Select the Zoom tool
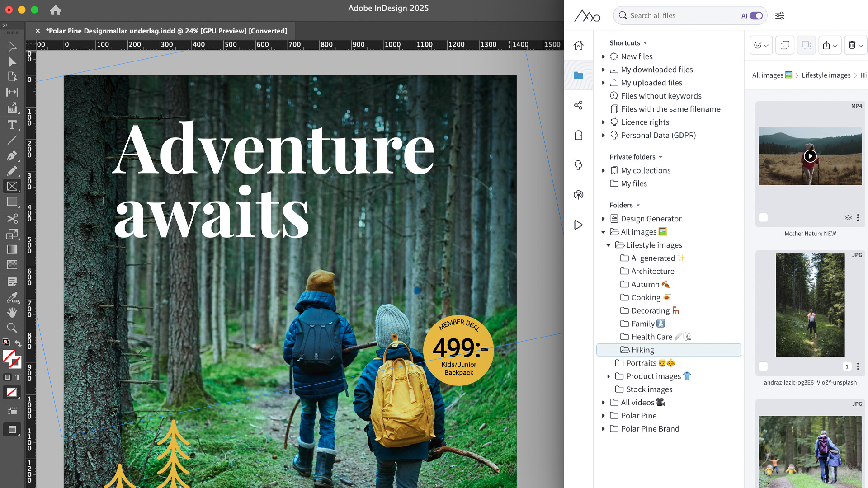 coord(12,328)
